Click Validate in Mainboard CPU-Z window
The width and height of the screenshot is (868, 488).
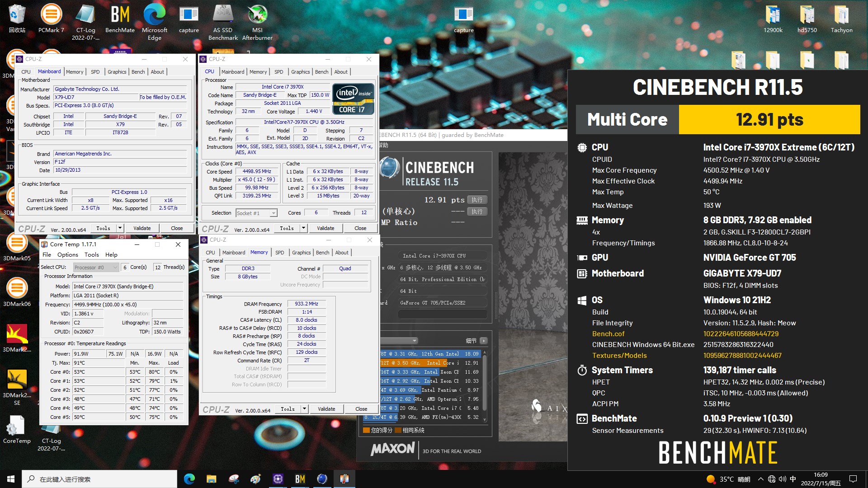click(x=142, y=228)
